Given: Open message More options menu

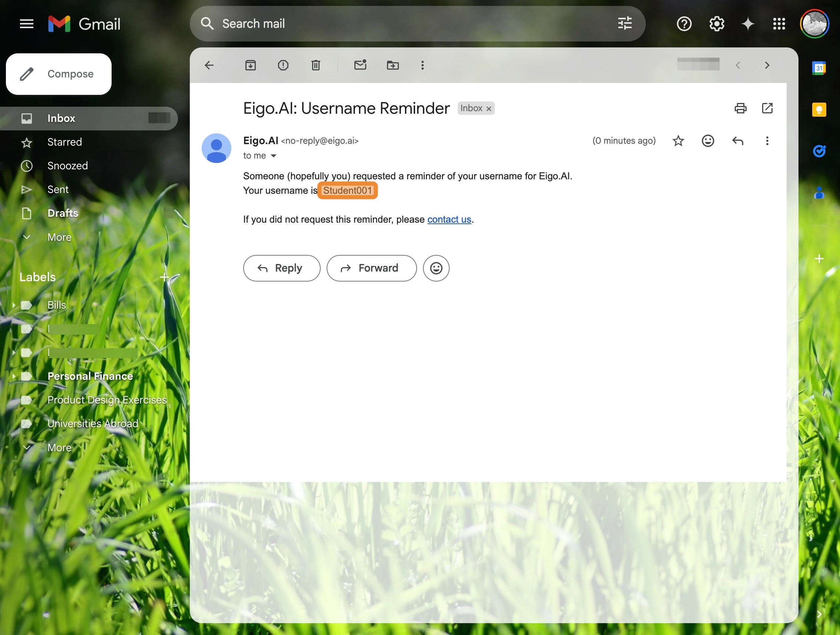Looking at the screenshot, I should pos(767,141).
